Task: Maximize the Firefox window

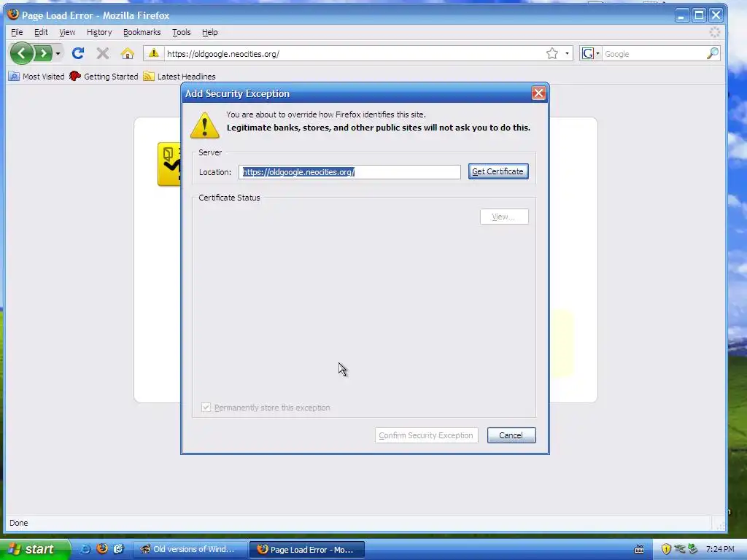Action: 699,15
